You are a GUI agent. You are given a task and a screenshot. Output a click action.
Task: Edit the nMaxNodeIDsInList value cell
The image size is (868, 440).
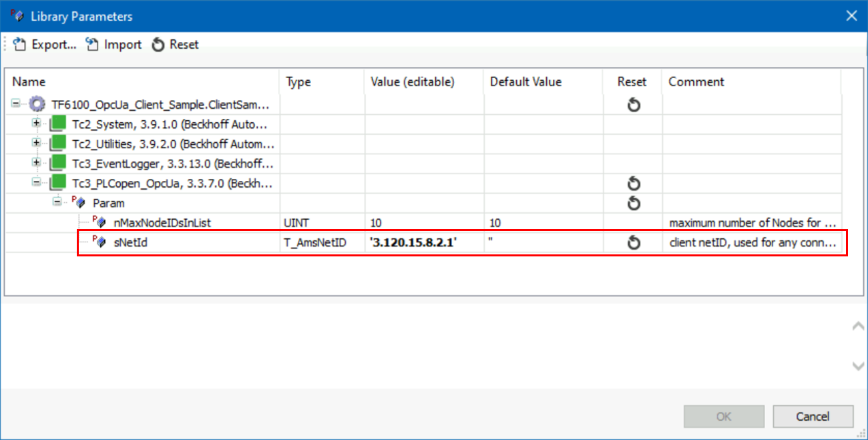pyautogui.click(x=423, y=223)
